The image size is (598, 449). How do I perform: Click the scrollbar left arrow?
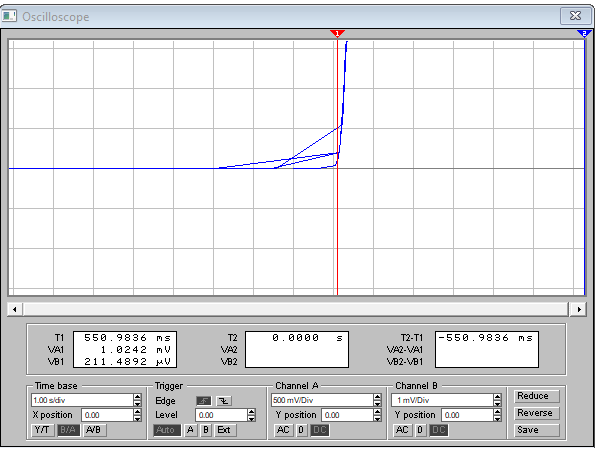tap(15, 309)
